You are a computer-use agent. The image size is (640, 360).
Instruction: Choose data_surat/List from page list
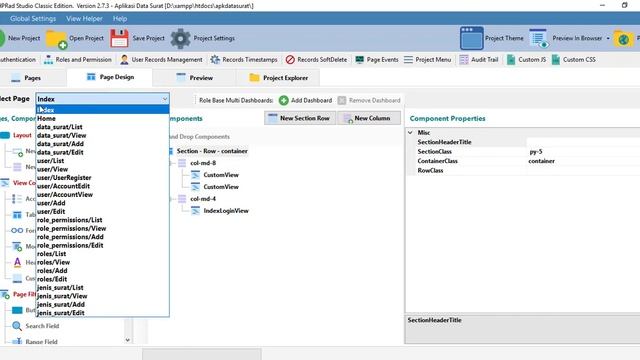click(x=102, y=127)
